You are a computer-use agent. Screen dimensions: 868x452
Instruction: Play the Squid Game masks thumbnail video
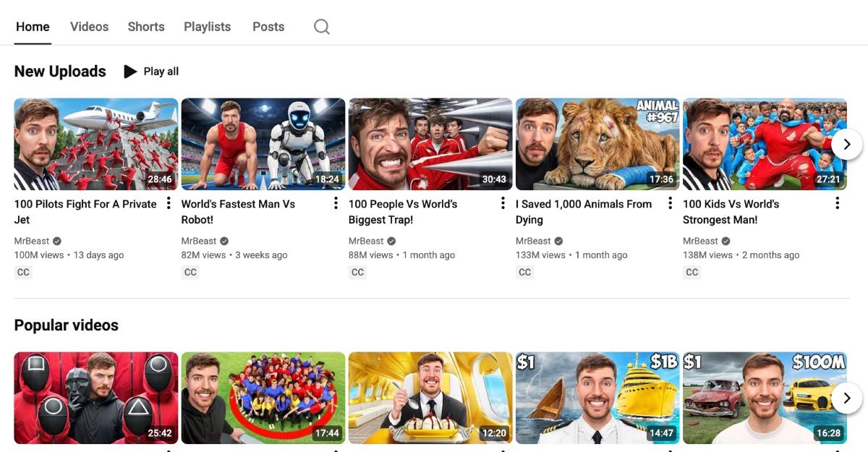pos(95,398)
